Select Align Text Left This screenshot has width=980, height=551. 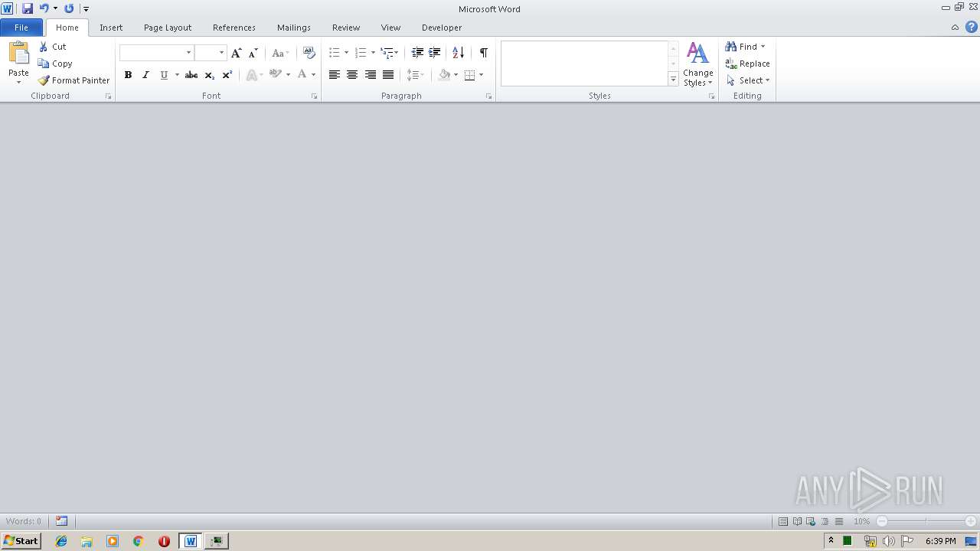(x=334, y=75)
